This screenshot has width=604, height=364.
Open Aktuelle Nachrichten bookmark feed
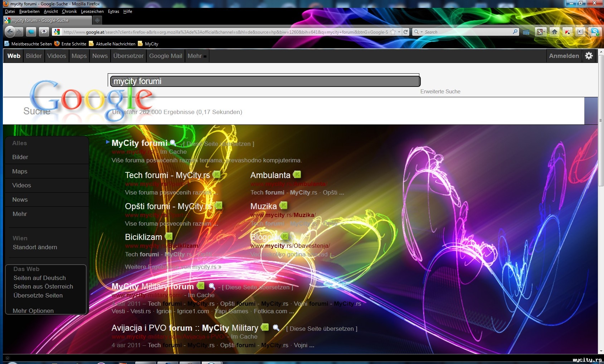(x=112, y=44)
